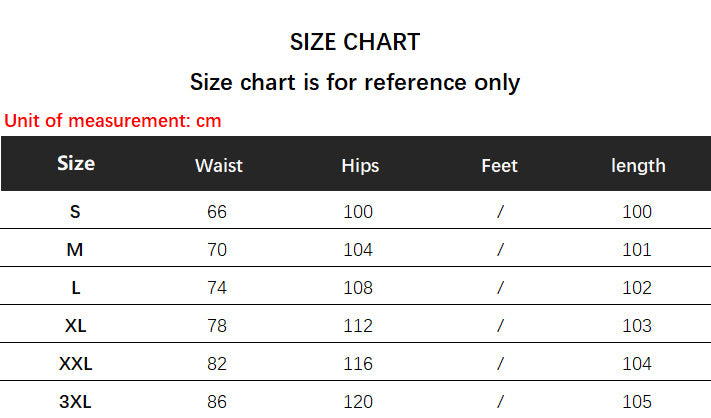The height and width of the screenshot is (418, 711).
Task: Click the L size row label
Action: tap(75, 288)
